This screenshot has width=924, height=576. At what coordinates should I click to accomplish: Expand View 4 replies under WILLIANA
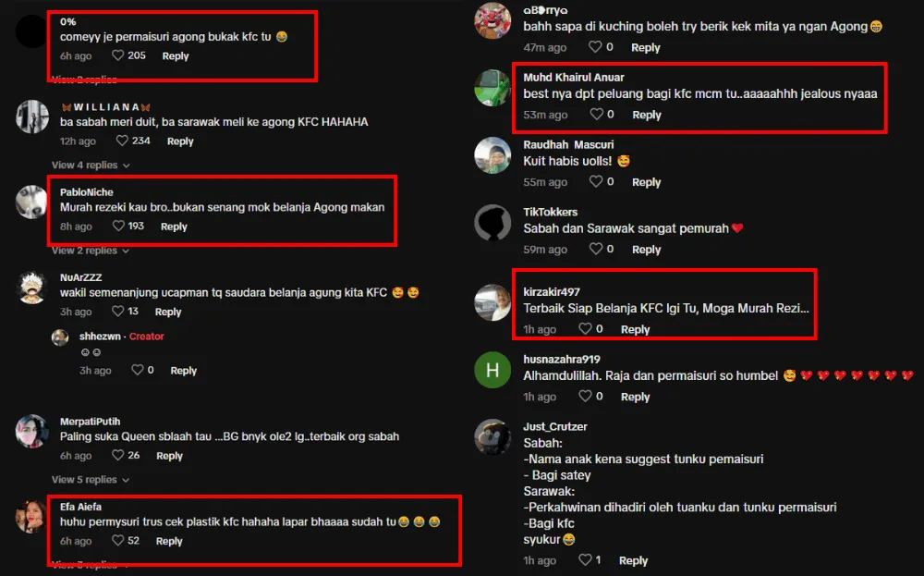pos(91,165)
